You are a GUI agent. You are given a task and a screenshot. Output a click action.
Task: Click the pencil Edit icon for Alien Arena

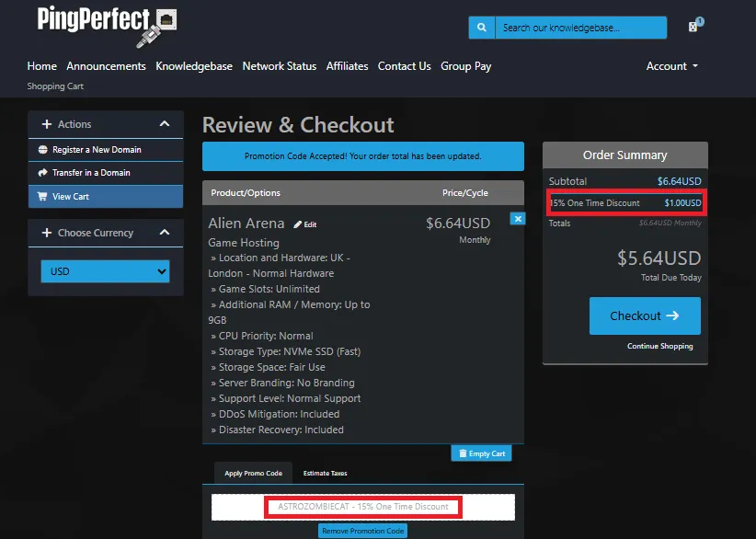298,224
